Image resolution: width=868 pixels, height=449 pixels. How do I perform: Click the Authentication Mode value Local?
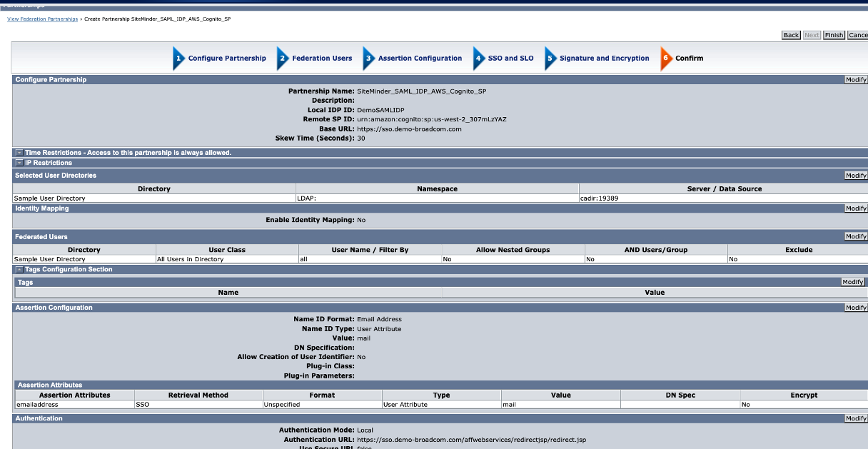[365, 430]
